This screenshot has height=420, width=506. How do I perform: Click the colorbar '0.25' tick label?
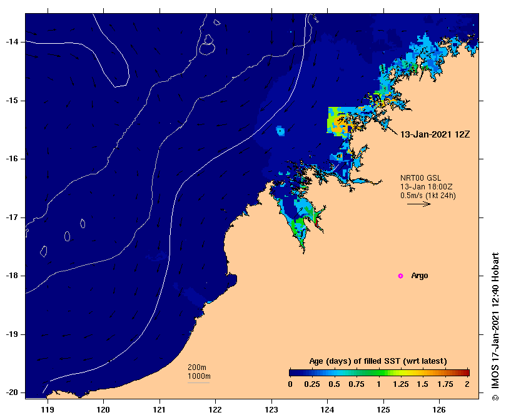[x=312, y=384]
